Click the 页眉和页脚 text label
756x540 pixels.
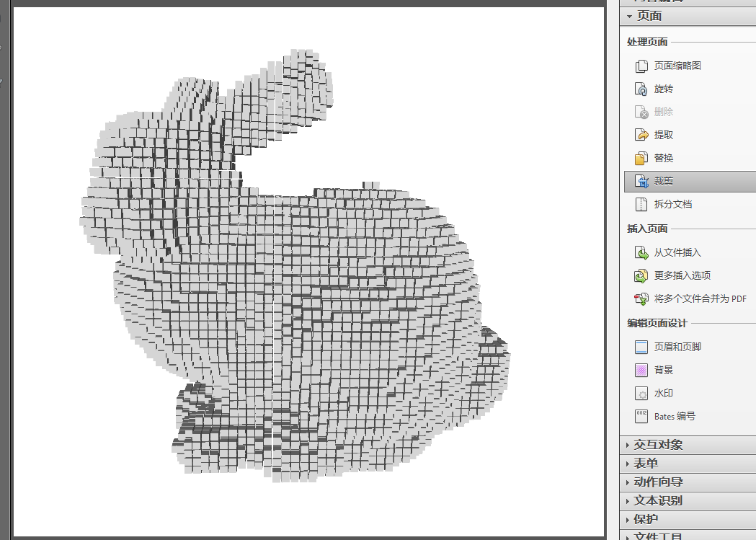coord(677,347)
